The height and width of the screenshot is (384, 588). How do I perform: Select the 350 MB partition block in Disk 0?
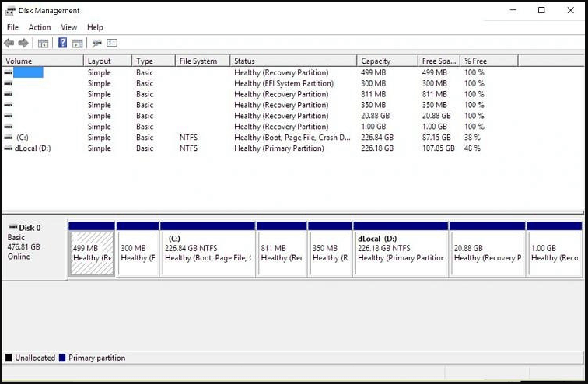[x=331, y=253]
